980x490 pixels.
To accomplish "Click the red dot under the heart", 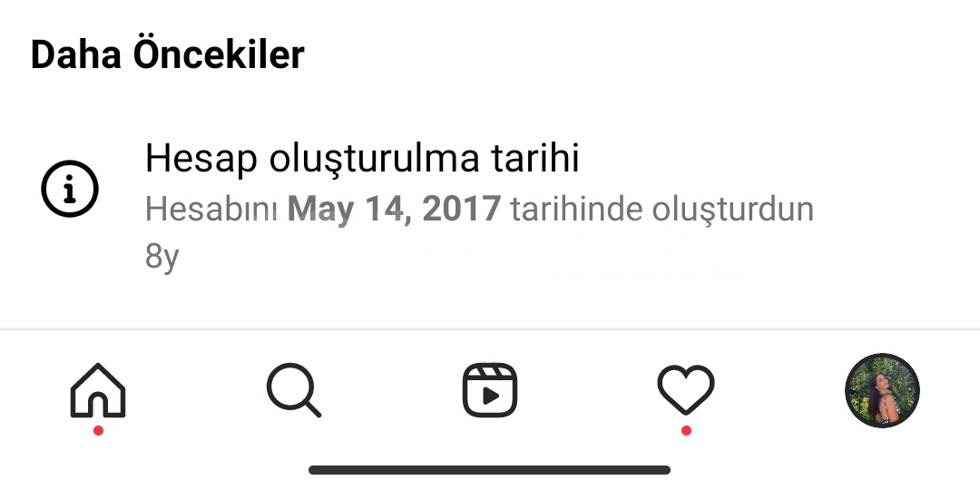I will coord(686,431).
